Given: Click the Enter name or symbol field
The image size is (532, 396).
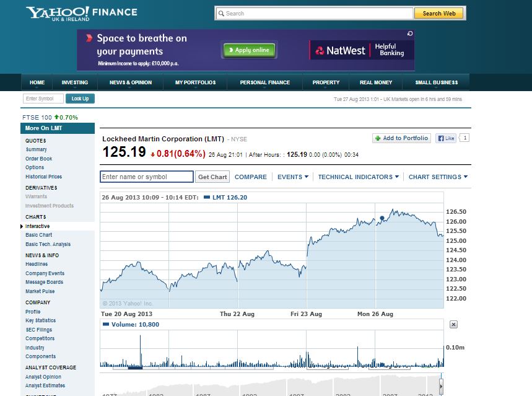Looking at the screenshot, I should tap(147, 177).
